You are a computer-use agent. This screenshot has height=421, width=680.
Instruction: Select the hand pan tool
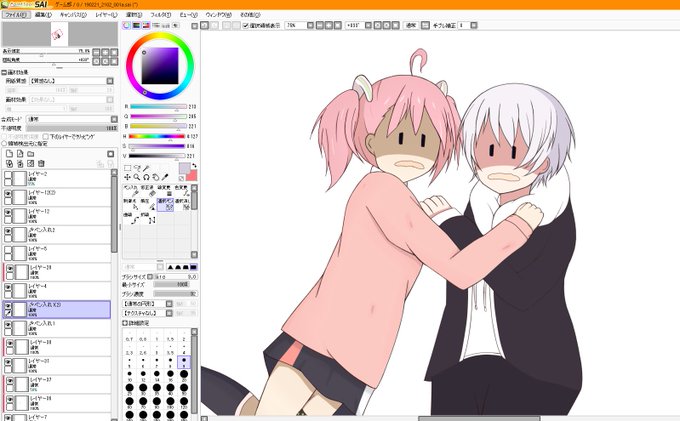pyautogui.click(x=156, y=177)
